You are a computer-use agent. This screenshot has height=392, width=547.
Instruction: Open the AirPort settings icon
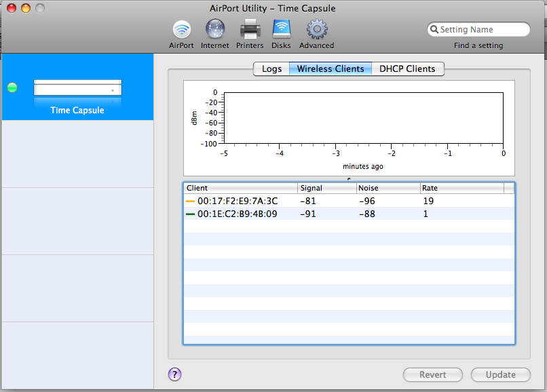(181, 29)
